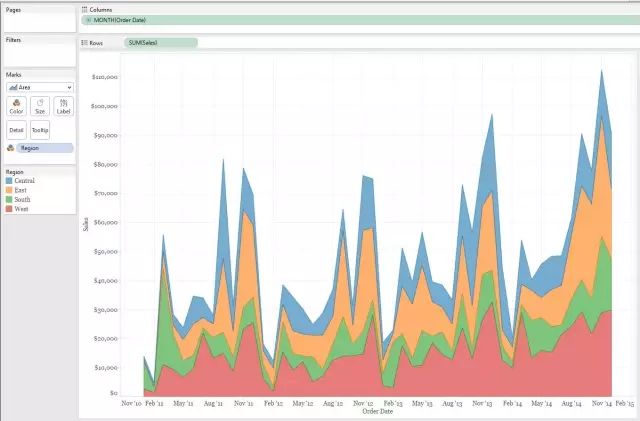Click the area icon in mark type box

tap(13, 87)
